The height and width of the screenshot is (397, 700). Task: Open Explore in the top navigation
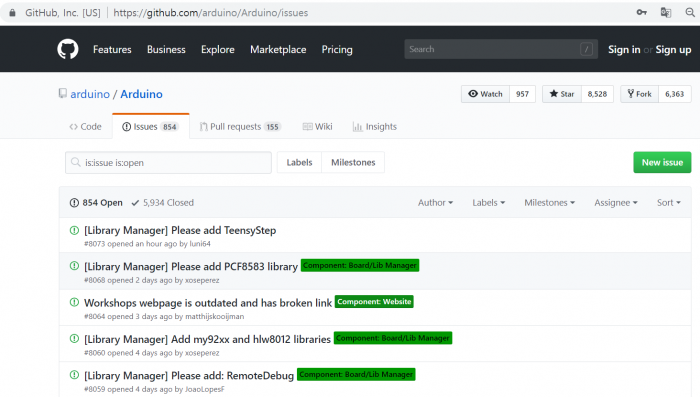coord(217,50)
